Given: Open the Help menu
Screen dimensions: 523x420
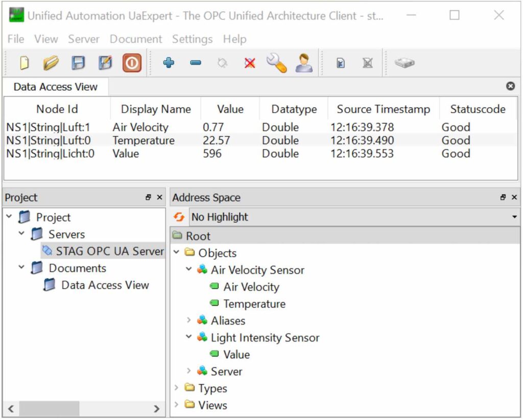Looking at the screenshot, I should [235, 39].
